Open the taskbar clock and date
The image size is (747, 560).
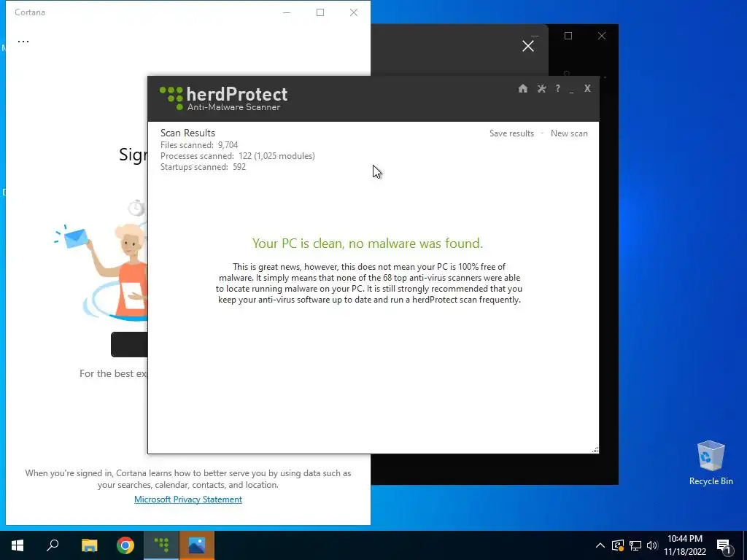coord(685,545)
